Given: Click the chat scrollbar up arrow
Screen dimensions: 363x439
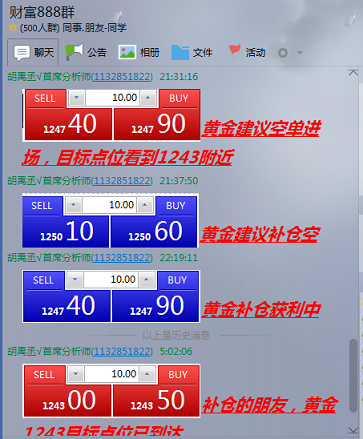Looking at the screenshot, I should [353, 72].
